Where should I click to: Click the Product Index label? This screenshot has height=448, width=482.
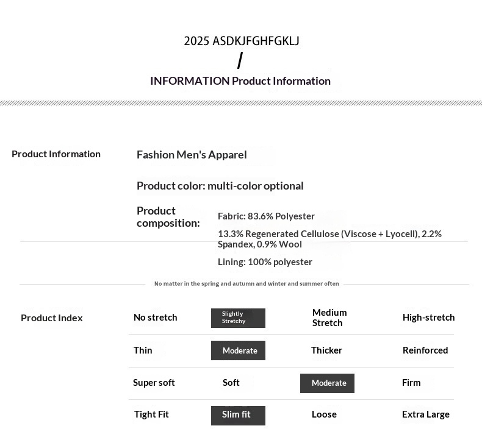(x=51, y=318)
